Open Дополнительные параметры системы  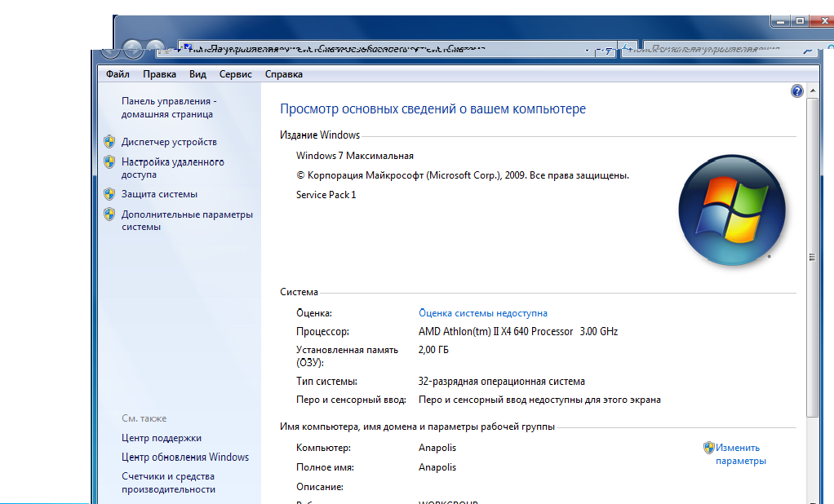click(x=187, y=220)
